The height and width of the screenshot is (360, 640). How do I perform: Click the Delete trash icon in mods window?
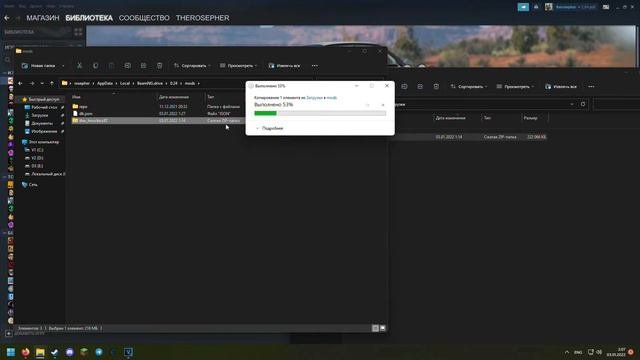click(x=159, y=66)
